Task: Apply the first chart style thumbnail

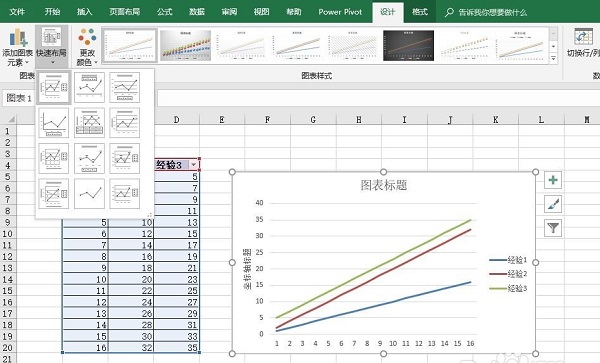Action: click(x=130, y=46)
